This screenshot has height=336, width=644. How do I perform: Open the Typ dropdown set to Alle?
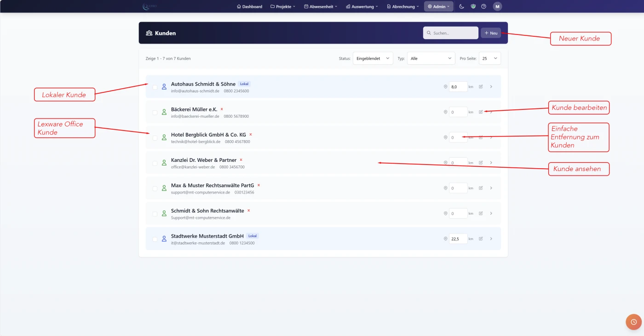coord(431,58)
